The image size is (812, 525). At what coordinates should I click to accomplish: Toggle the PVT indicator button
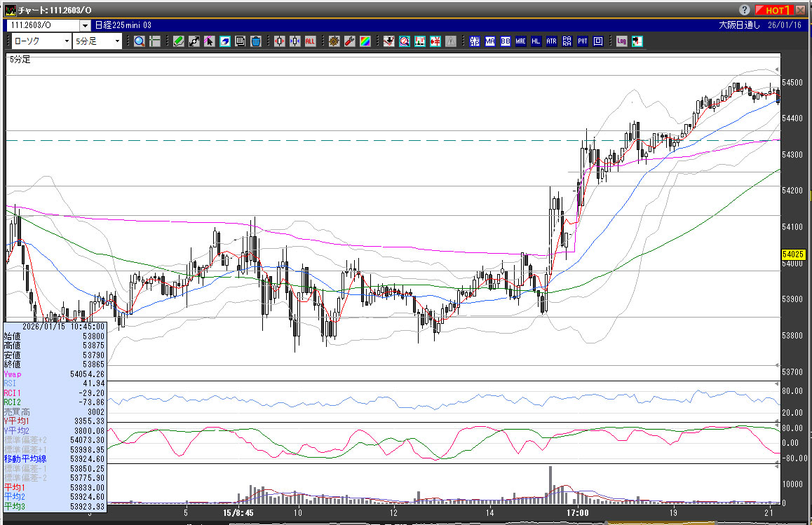pos(583,41)
